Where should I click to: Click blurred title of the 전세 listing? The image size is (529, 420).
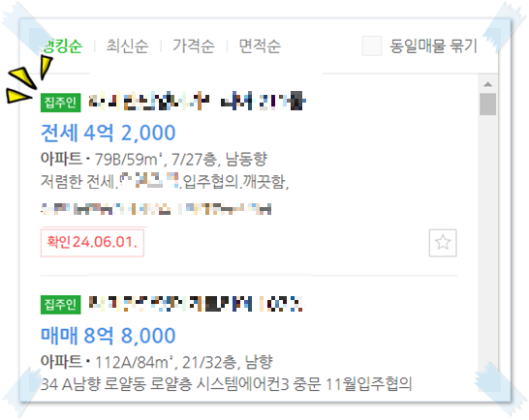[x=197, y=101]
